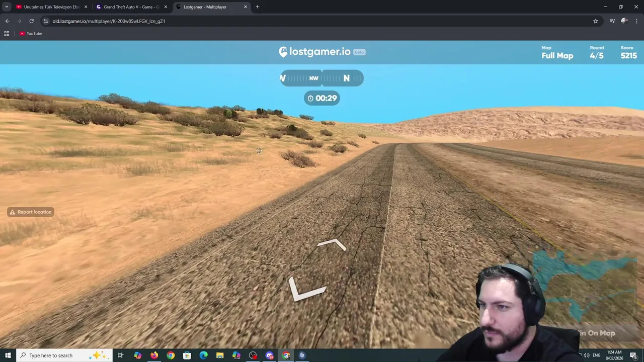The image size is (644, 362).
Task: Open Microsoft Store from the taskbar
Action: 187,355
